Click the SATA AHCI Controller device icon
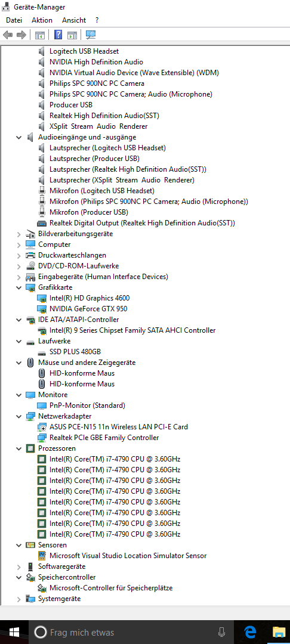This screenshot has width=290, height=644. [42, 330]
